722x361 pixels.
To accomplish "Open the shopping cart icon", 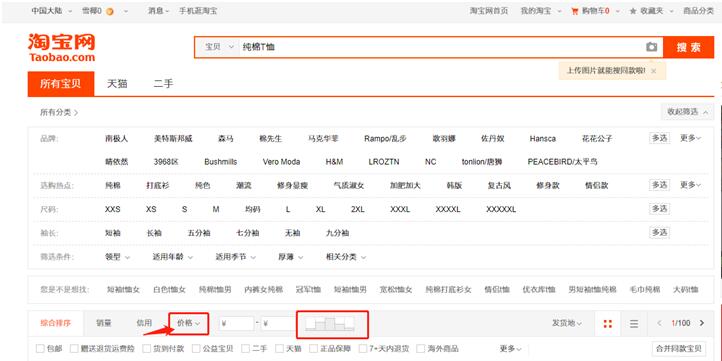I will (574, 11).
